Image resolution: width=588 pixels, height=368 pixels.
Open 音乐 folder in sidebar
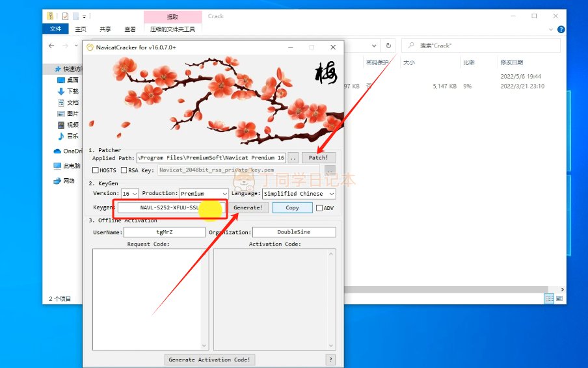68,136
